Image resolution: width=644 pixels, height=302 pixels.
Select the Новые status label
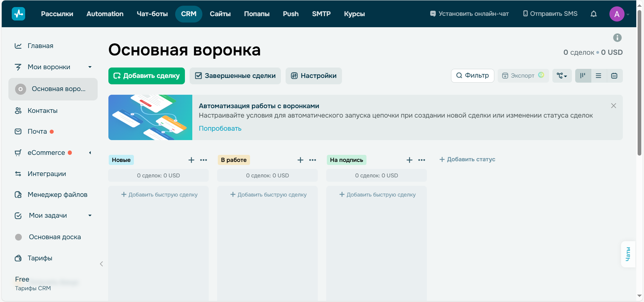pos(121,160)
